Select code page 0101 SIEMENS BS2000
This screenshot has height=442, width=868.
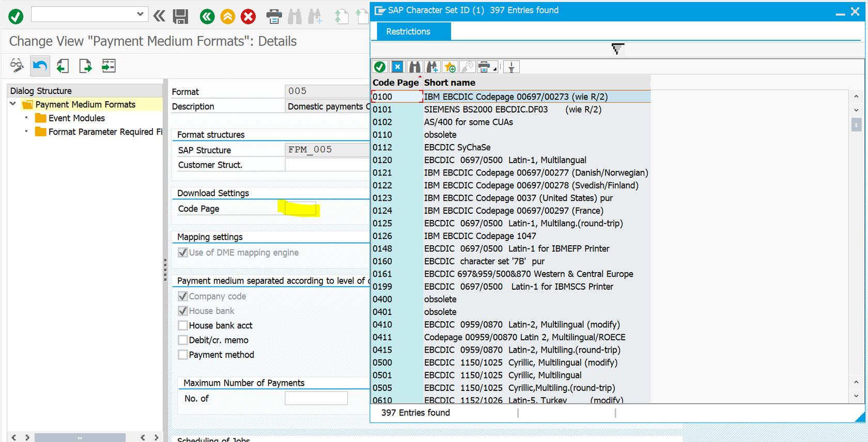coord(510,109)
